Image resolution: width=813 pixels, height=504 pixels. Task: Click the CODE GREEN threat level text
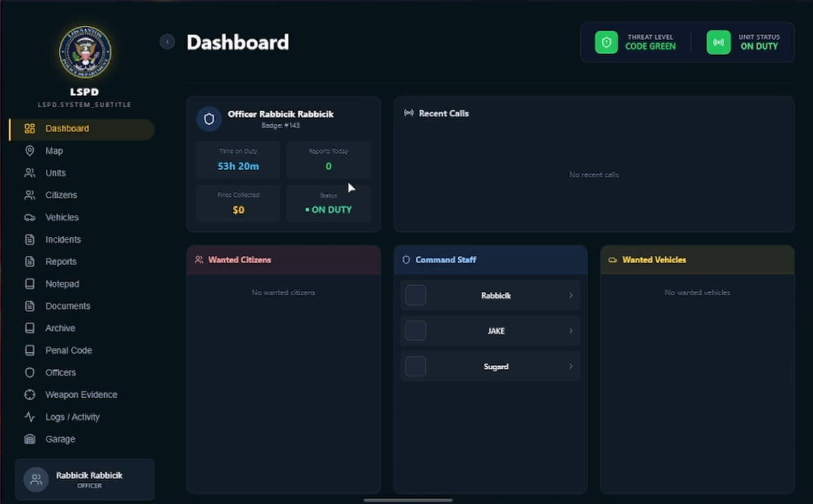[650, 46]
